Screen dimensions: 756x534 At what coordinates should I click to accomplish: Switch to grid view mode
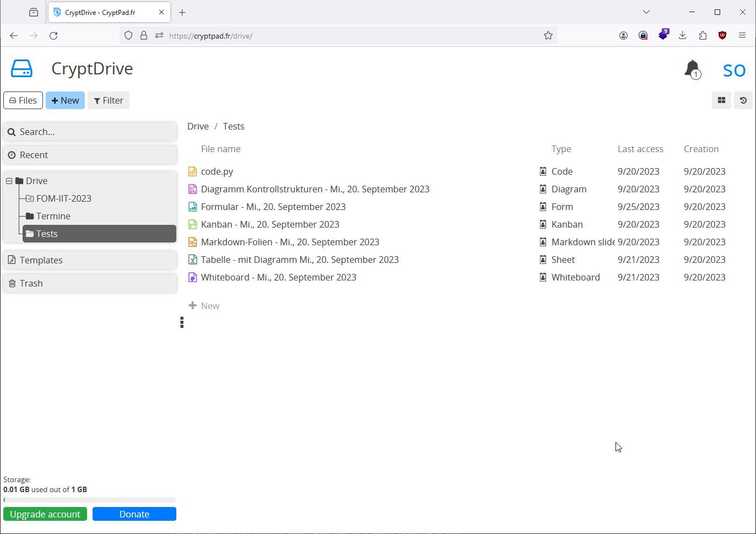click(x=721, y=100)
